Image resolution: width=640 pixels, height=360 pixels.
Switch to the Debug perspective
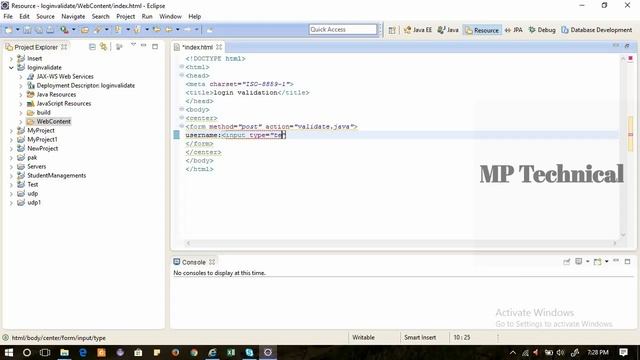[x=542, y=30]
